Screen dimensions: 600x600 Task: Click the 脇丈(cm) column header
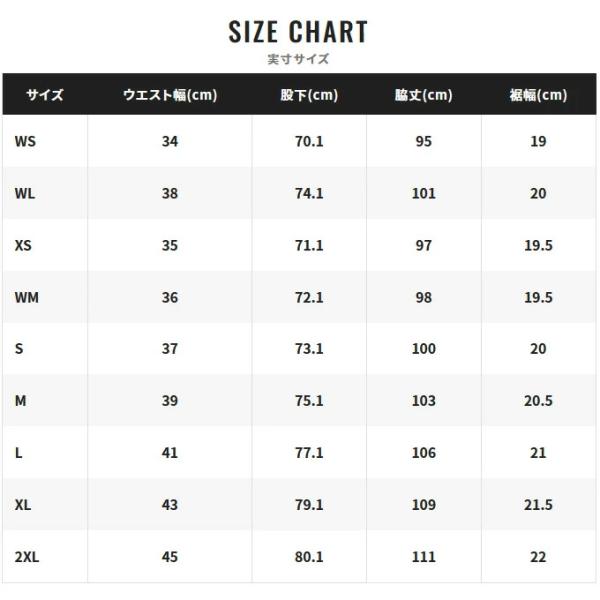coord(424,95)
